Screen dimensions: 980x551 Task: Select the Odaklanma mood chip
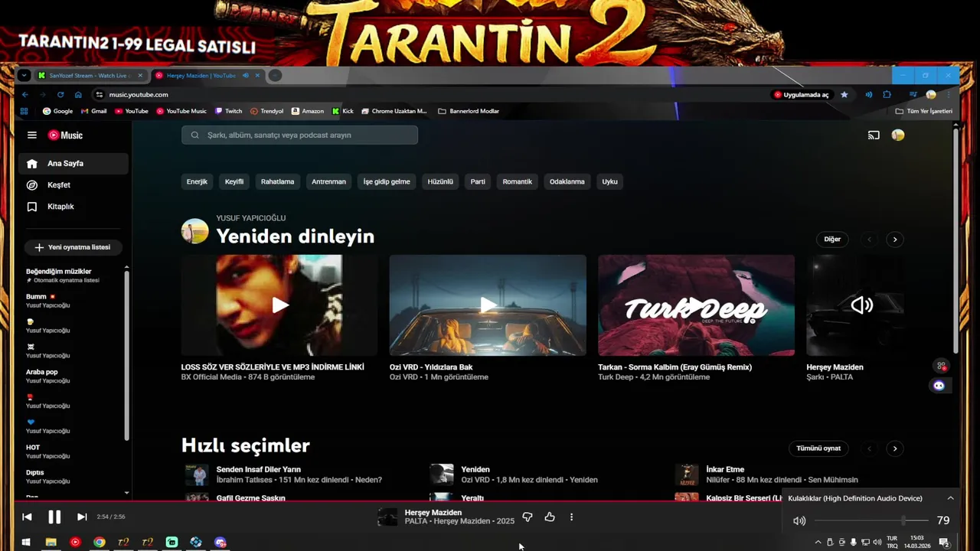[567, 181]
